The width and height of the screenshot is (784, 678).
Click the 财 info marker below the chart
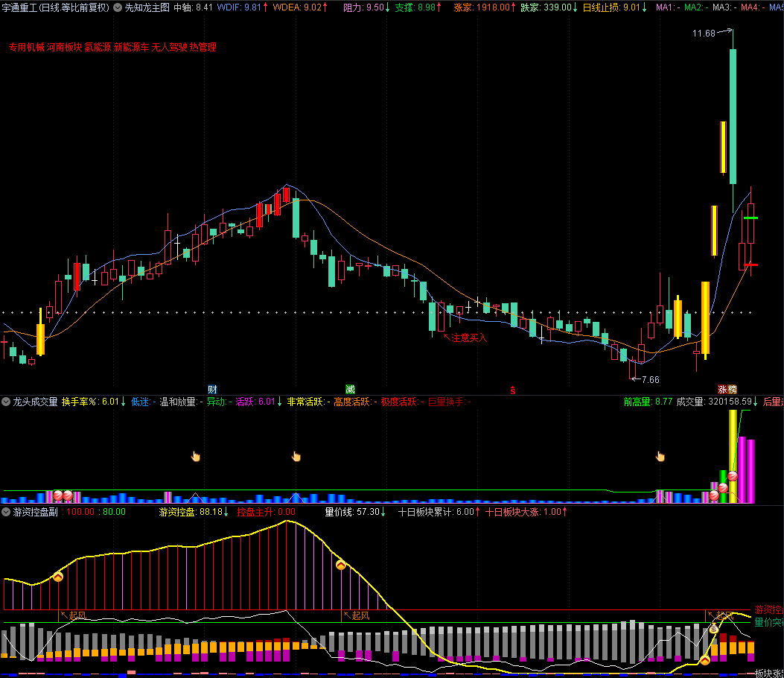click(x=212, y=389)
